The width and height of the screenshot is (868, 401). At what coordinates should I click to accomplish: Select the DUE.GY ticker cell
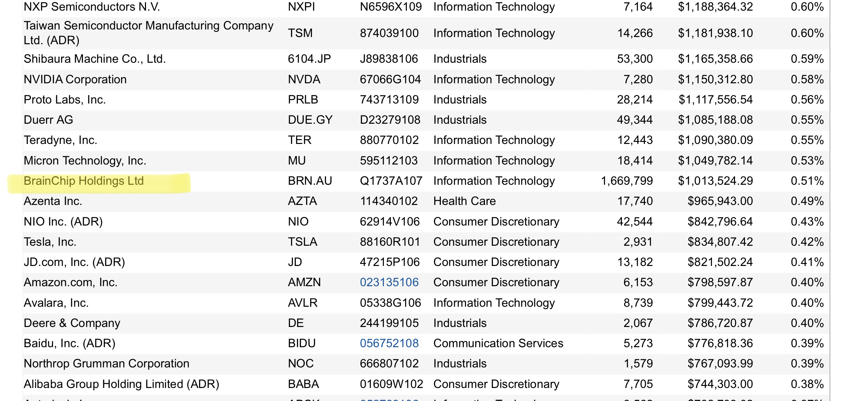pyautogui.click(x=310, y=120)
